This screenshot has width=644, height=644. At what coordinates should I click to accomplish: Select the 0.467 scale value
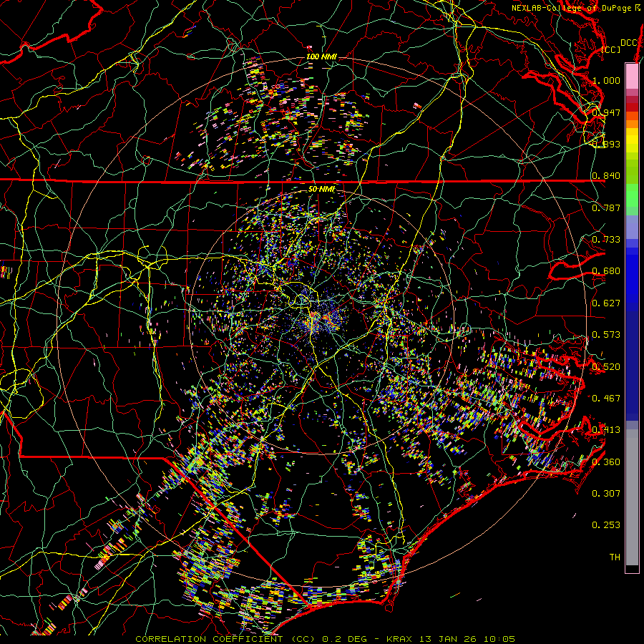click(606, 399)
